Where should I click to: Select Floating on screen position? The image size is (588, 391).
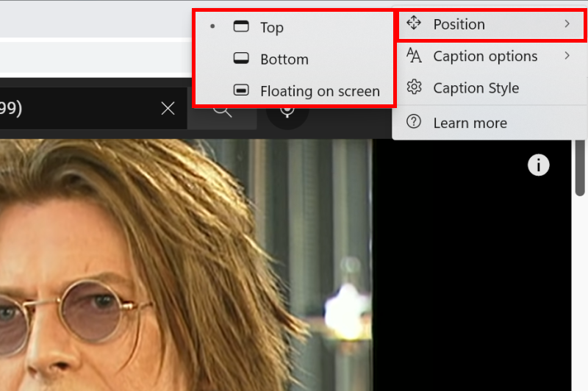295,90
